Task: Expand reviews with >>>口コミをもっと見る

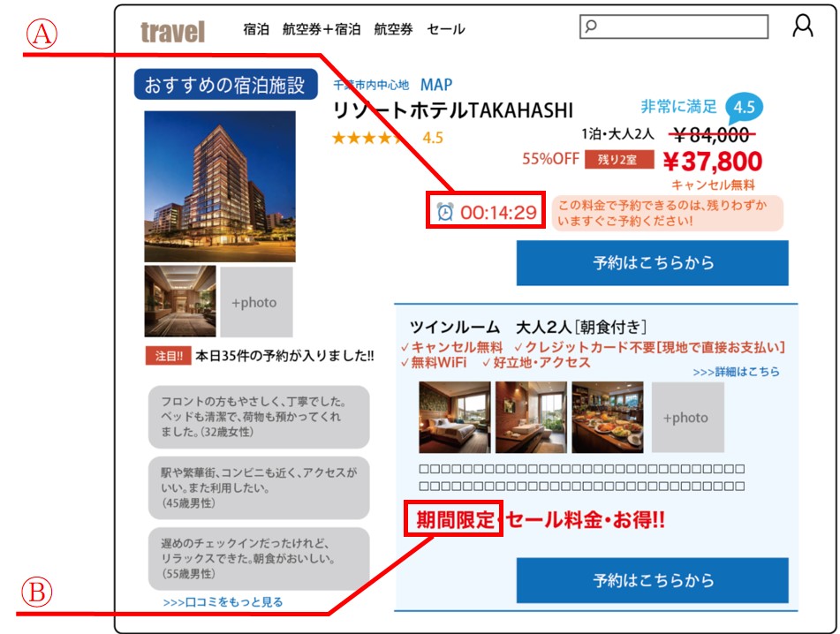Action: coord(223,602)
